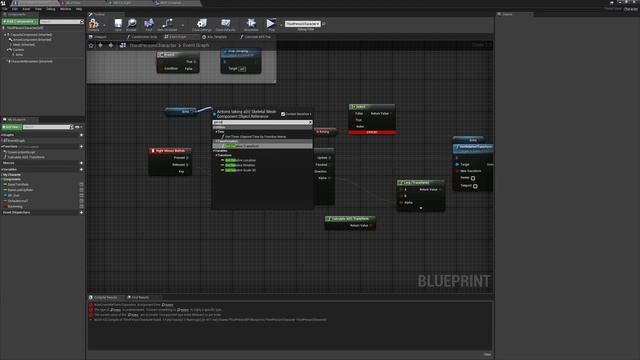640x360 pixels.
Task: Click the Calculate ADS Transform node header
Action: click(x=350, y=219)
